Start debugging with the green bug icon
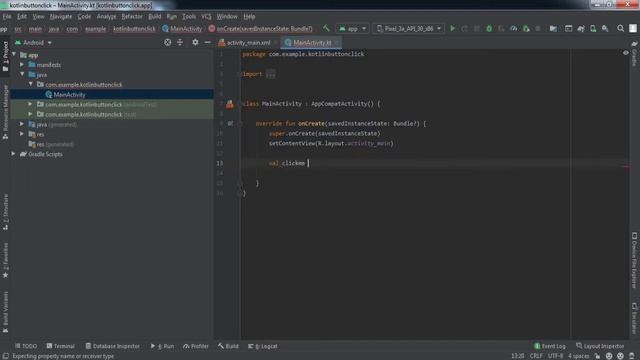Viewport: 640px width, 360px height. click(489, 29)
